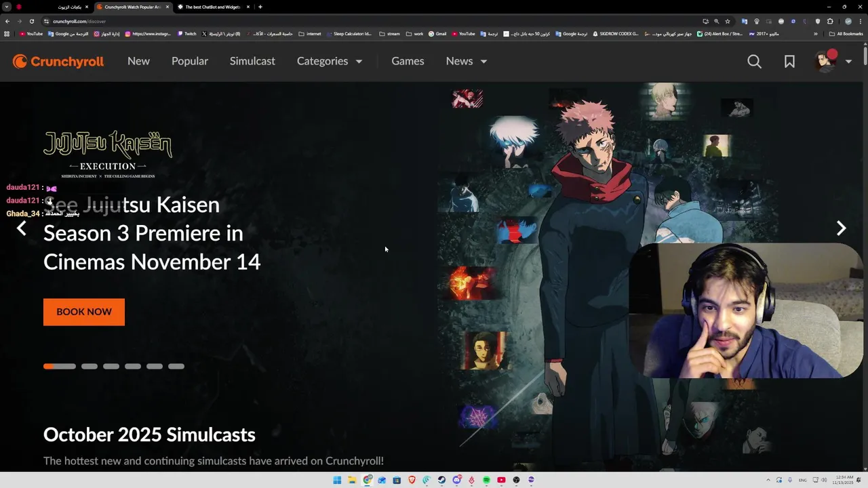
Task: Click the zoom magnifier icon in address bar
Action: (x=716, y=21)
